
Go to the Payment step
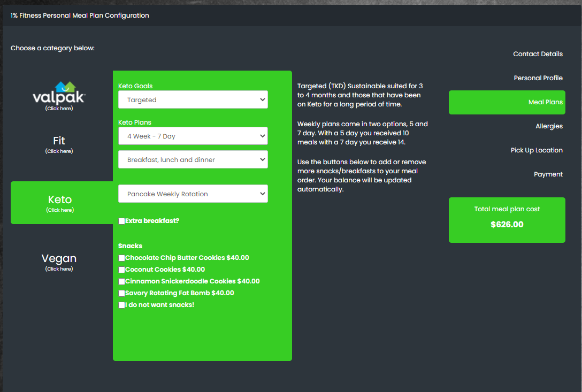548,174
